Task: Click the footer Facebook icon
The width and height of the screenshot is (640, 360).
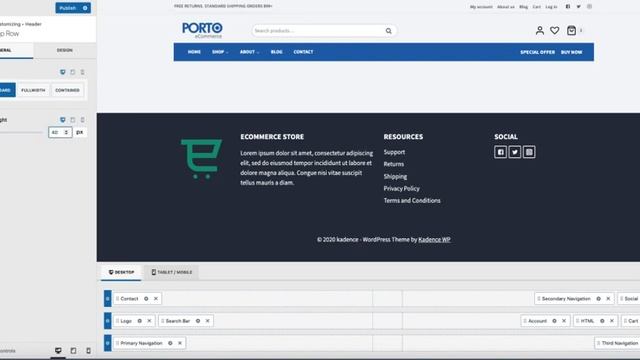Action: tap(500, 152)
